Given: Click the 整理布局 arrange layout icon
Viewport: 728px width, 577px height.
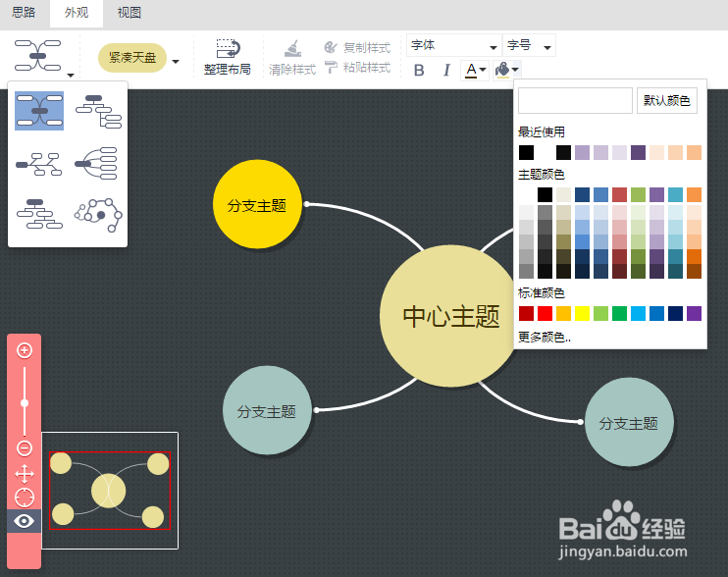Looking at the screenshot, I should point(228,49).
